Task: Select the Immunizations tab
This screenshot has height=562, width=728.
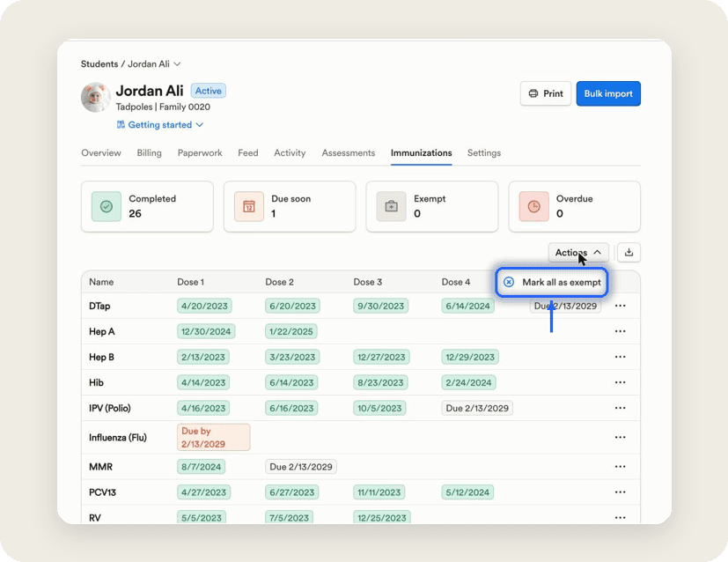Action: click(421, 152)
